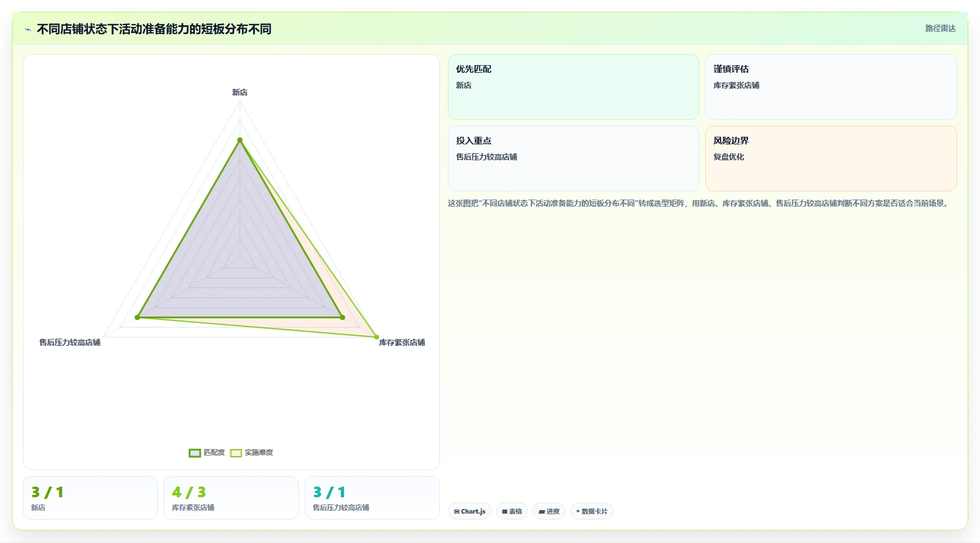Toggle the 实施难度 legend swatch
The image size is (980, 543).
[236, 453]
